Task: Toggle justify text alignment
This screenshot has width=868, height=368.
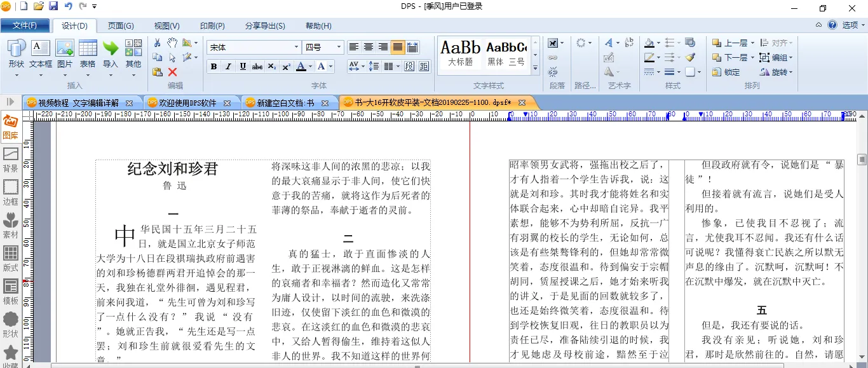Action: point(397,47)
